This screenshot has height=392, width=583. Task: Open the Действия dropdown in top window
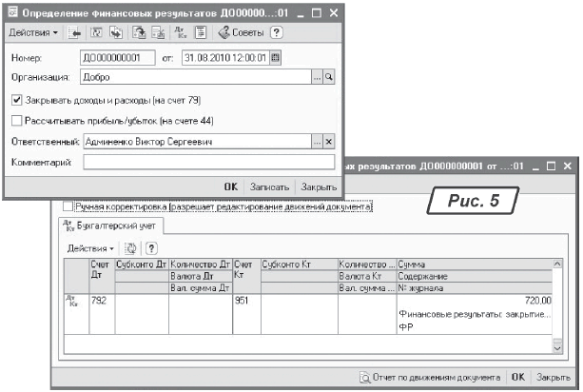[x=33, y=32]
